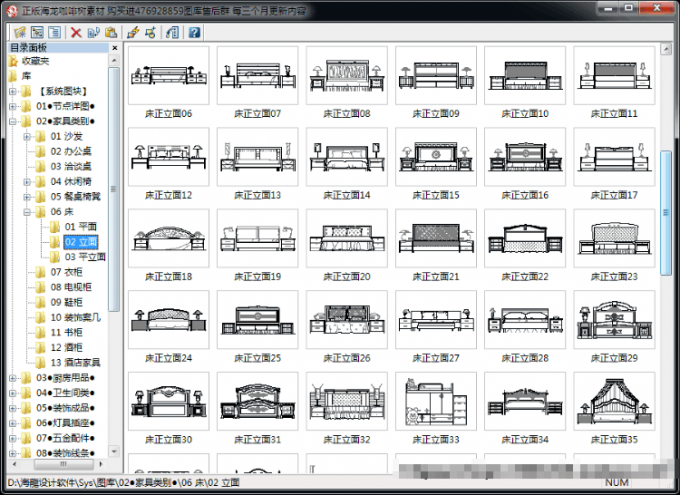
Task: Expand the 01 沙发 folder node
Action: point(27,137)
